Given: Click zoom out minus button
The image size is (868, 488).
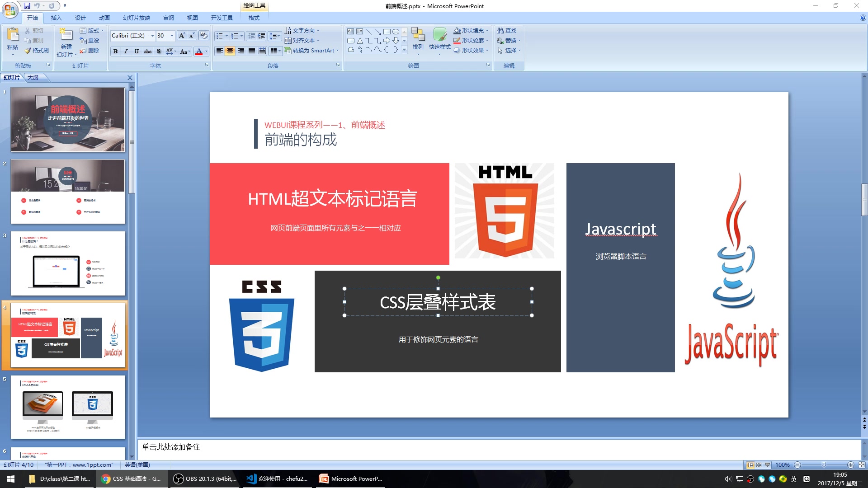Looking at the screenshot, I should pyautogui.click(x=797, y=465).
